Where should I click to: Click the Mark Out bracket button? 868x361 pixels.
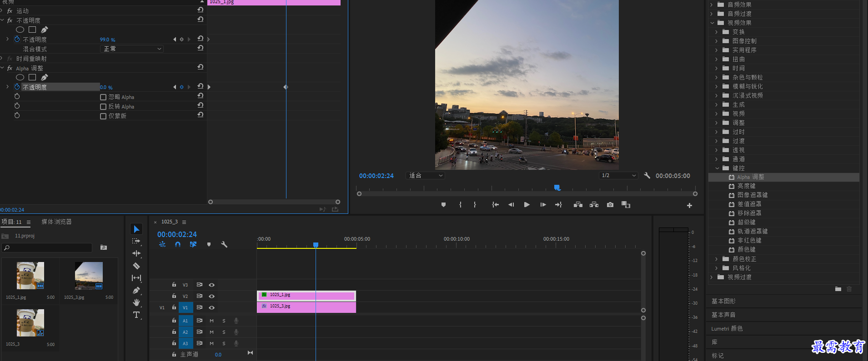(475, 205)
